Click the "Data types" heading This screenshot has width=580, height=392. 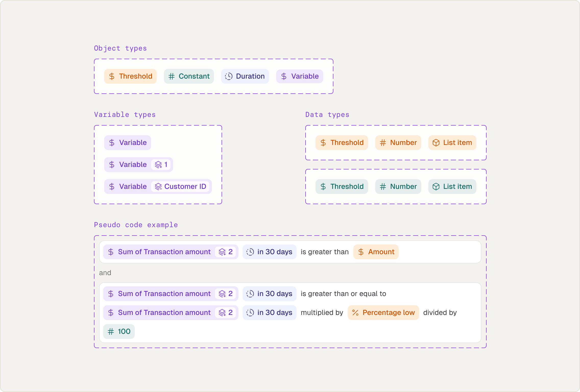pos(327,115)
